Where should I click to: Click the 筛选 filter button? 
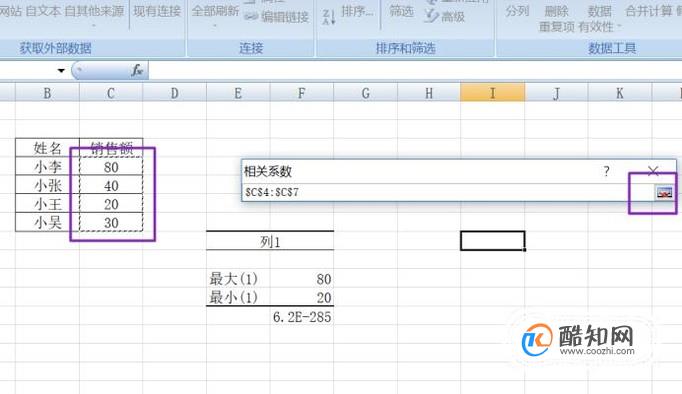tap(401, 11)
